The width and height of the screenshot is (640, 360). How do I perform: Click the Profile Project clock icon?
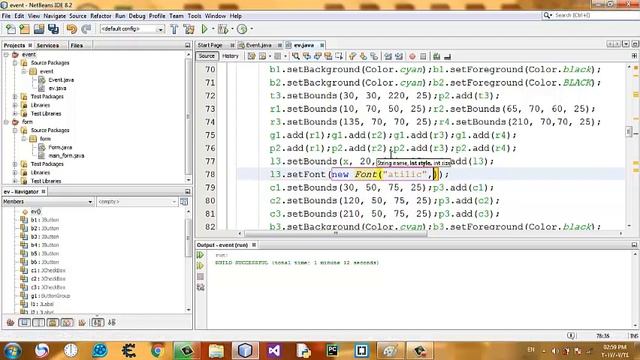click(242, 29)
